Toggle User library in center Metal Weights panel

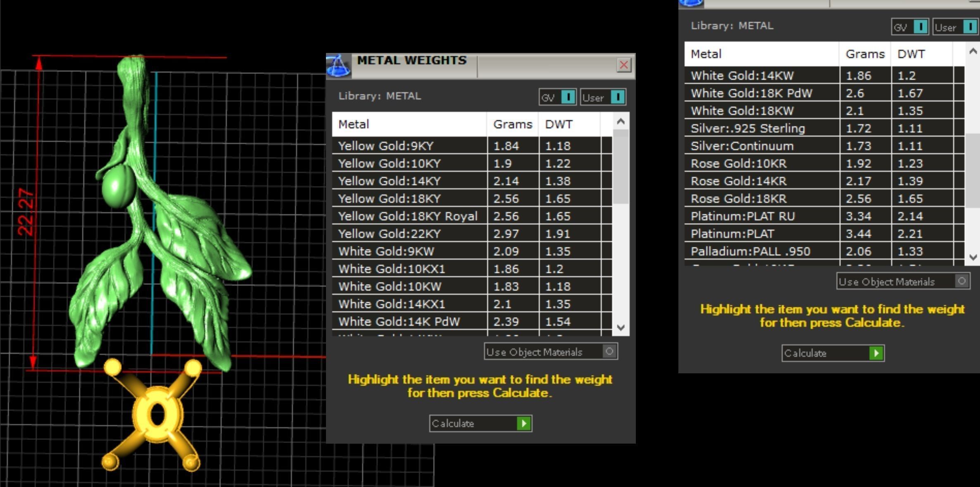coord(617,97)
